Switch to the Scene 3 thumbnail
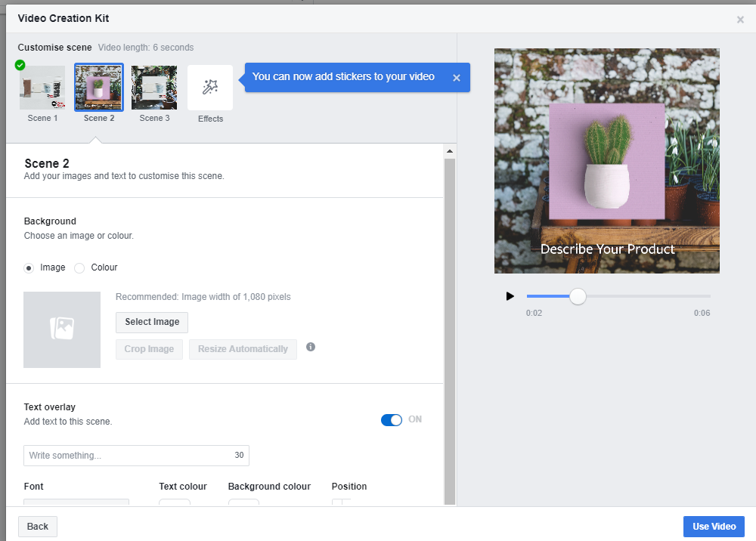Image resolution: width=756 pixels, height=541 pixels. click(x=154, y=88)
